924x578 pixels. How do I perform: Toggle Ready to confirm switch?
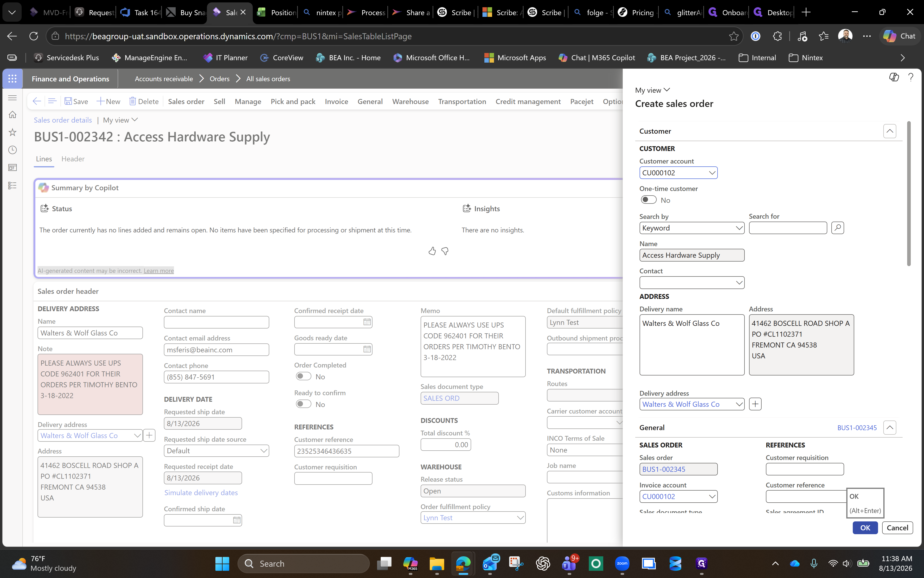(x=303, y=404)
